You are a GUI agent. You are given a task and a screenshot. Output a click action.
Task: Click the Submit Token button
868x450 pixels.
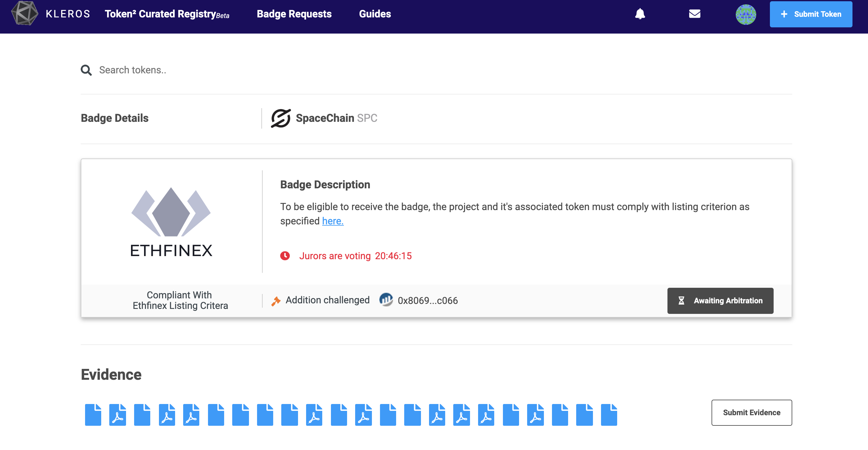tap(810, 14)
